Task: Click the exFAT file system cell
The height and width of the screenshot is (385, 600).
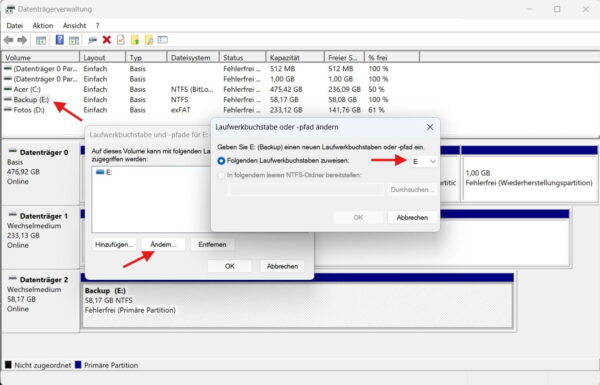Action: (180, 110)
